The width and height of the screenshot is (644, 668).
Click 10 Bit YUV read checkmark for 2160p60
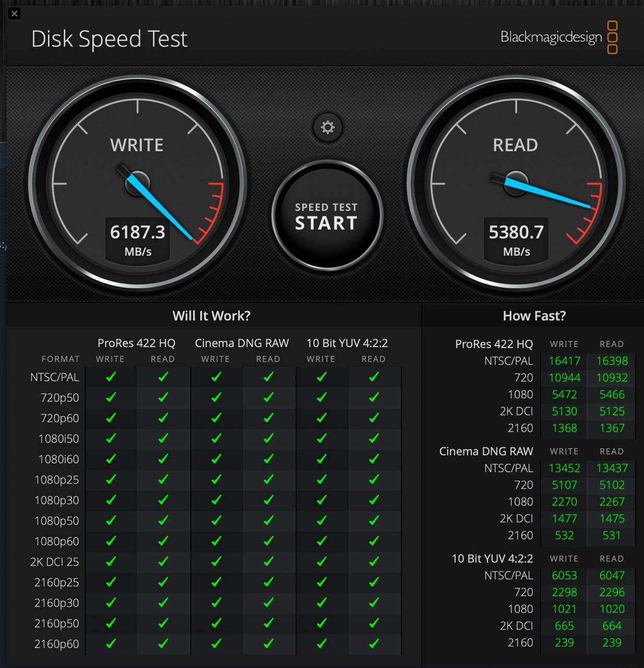click(374, 644)
